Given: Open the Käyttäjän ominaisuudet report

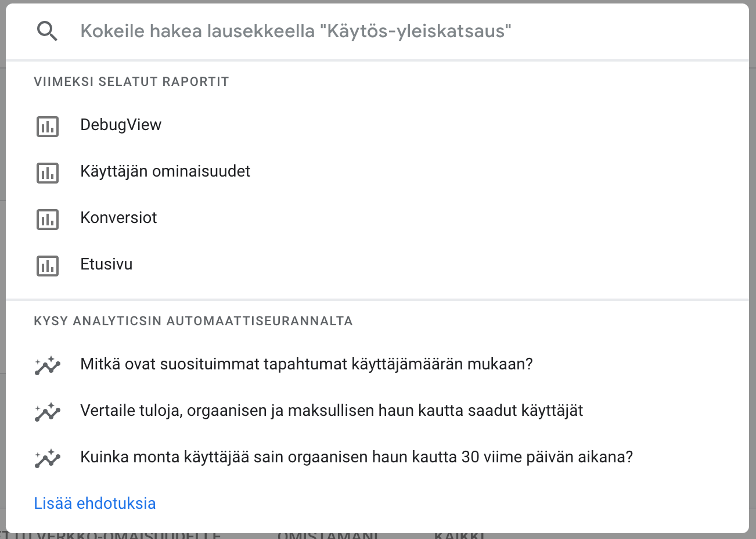Looking at the screenshot, I should [377, 171].
